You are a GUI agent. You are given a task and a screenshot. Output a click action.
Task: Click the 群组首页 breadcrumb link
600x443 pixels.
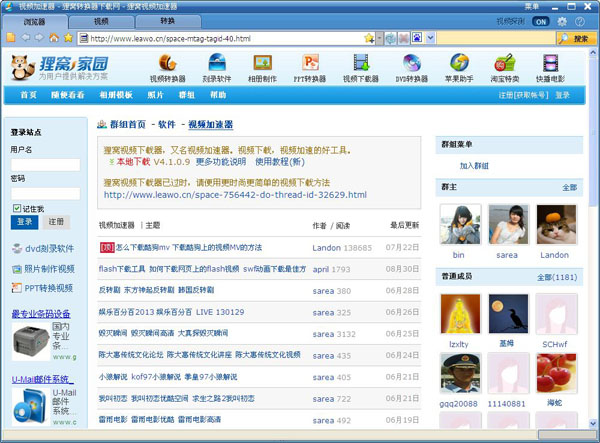click(x=128, y=124)
